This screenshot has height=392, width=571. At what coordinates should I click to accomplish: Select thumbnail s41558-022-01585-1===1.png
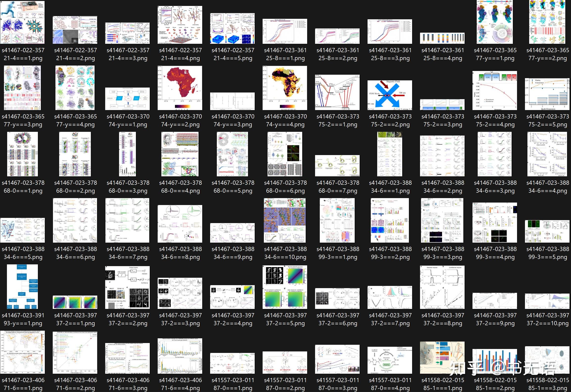coord(442,358)
